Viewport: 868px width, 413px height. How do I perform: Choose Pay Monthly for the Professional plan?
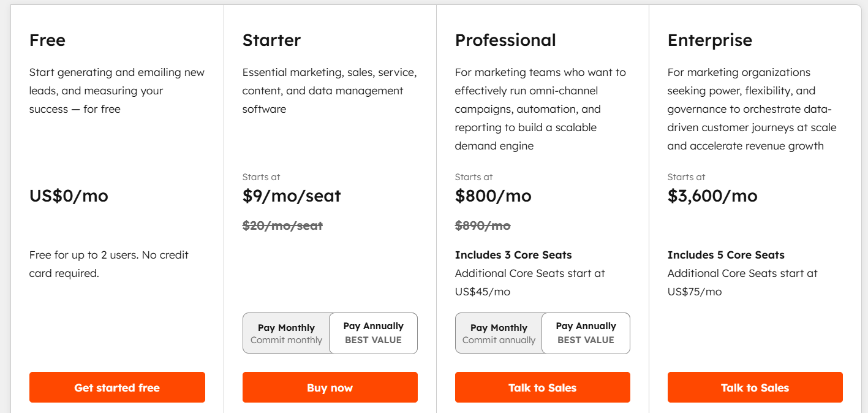(498, 333)
